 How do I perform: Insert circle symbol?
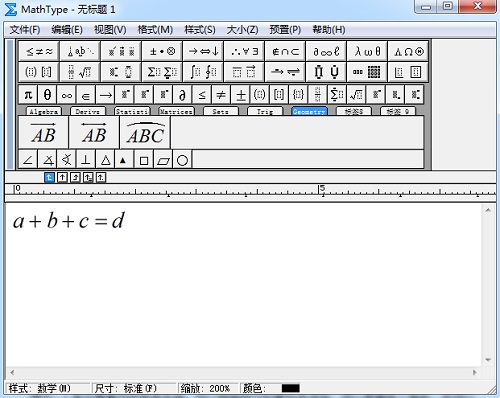point(182,160)
